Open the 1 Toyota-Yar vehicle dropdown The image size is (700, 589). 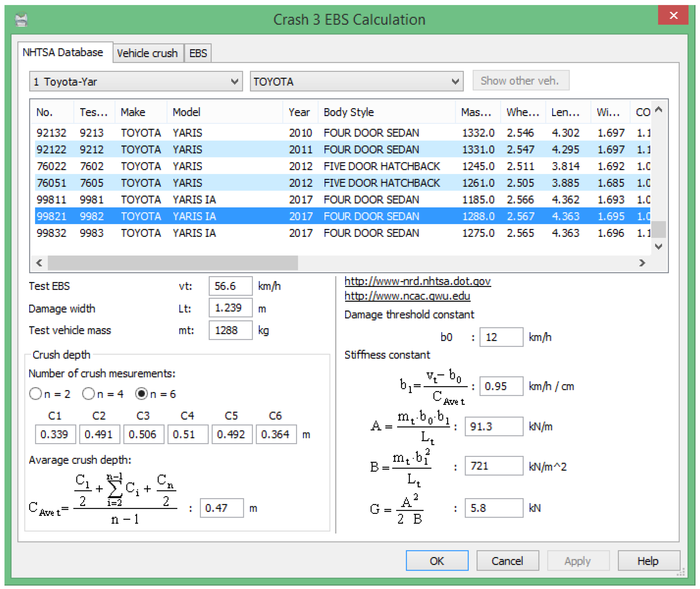[x=234, y=81]
